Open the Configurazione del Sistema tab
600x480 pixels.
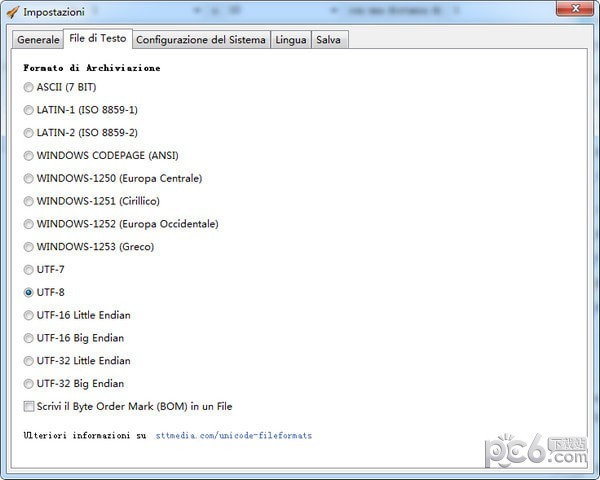201,40
